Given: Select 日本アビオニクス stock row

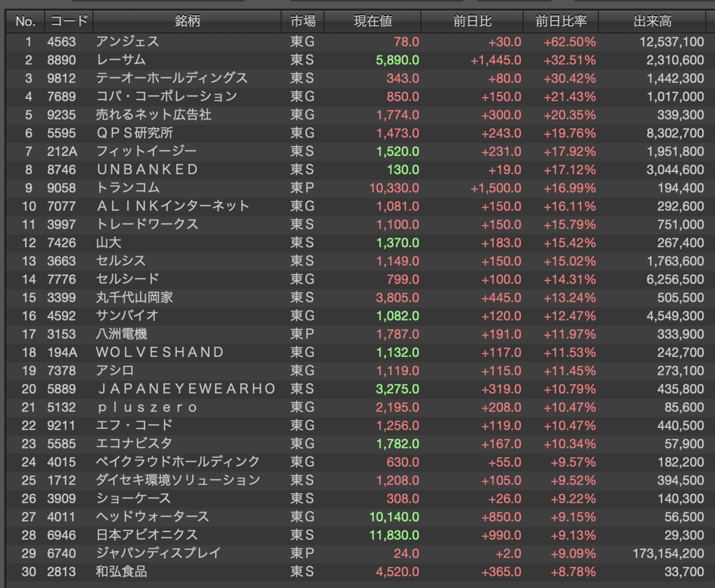Looking at the screenshot, I should coord(357,535).
